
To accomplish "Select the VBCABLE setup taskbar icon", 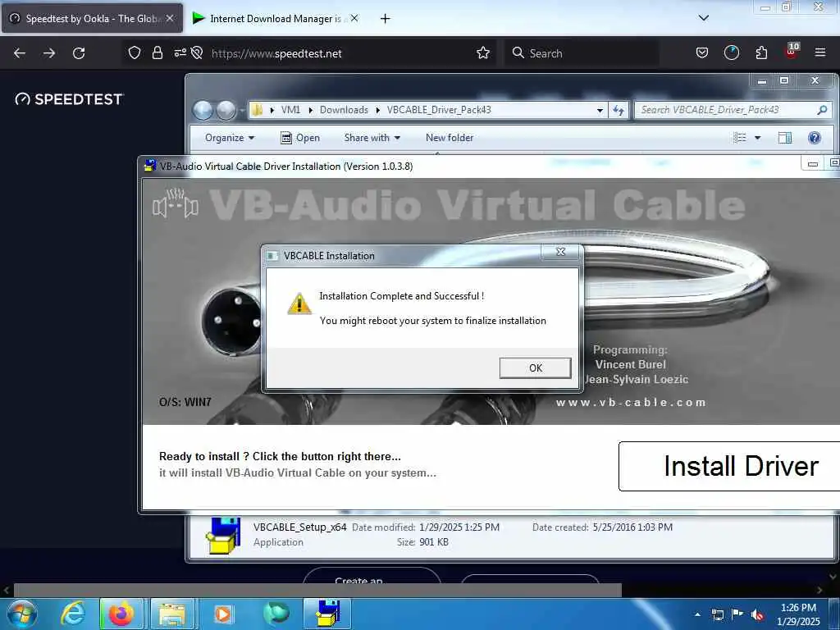I will pos(327,614).
